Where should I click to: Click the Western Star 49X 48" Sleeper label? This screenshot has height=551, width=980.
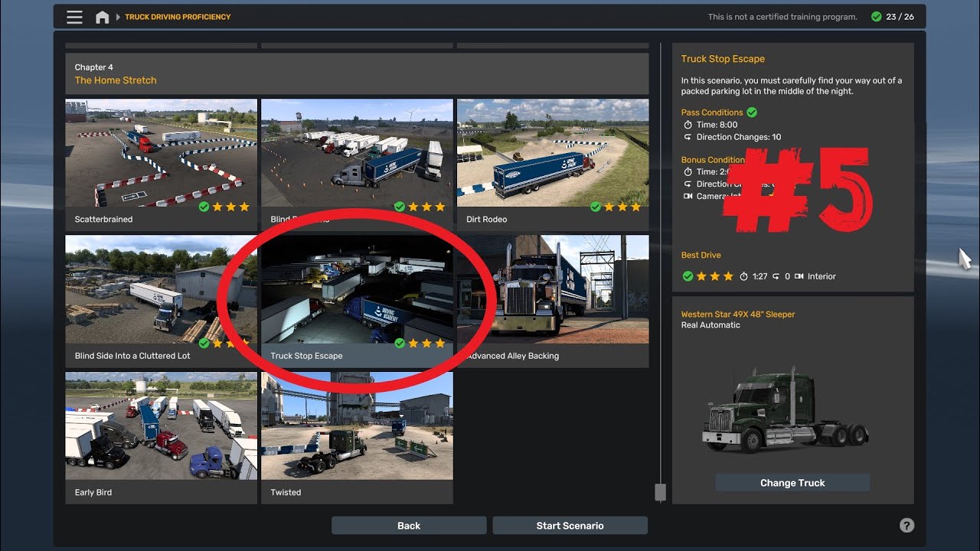[x=738, y=315]
